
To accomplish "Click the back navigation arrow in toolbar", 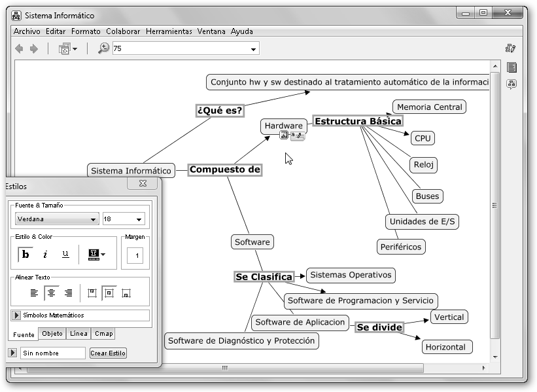I will pyautogui.click(x=19, y=48).
